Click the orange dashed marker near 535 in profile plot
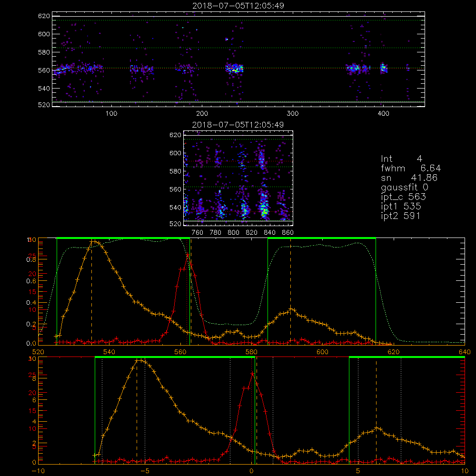This screenshot has height=476, width=476. click(92, 291)
